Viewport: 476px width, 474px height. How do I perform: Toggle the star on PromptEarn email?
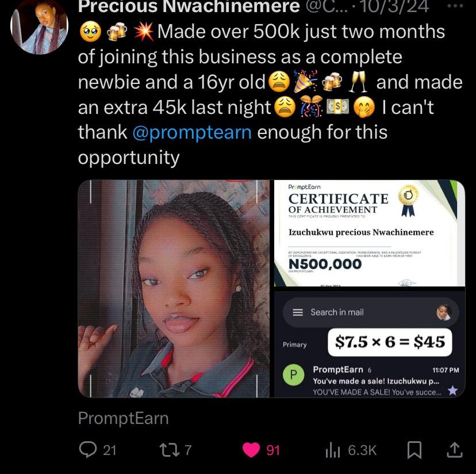[452, 390]
